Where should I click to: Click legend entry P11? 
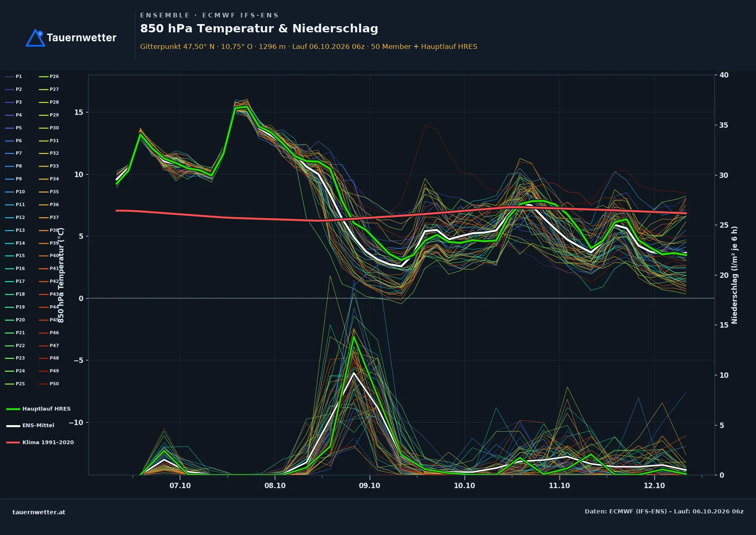click(x=15, y=205)
